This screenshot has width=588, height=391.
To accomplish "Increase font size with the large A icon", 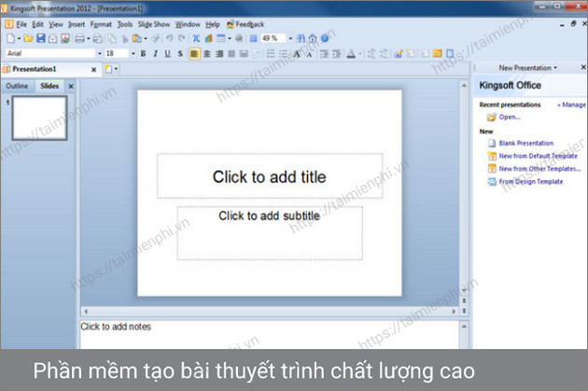I will coord(297,54).
